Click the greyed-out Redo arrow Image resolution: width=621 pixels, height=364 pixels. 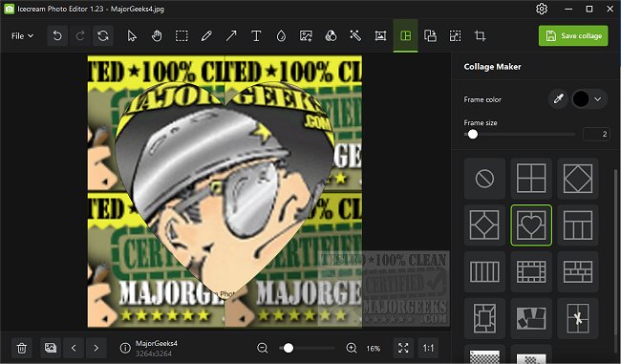[80, 36]
